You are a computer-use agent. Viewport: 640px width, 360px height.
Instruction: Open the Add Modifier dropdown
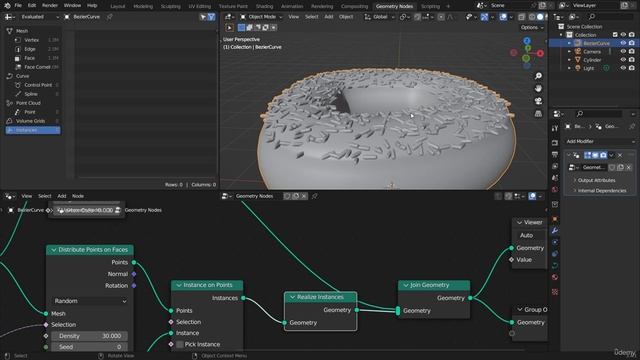pyautogui.click(x=600, y=141)
